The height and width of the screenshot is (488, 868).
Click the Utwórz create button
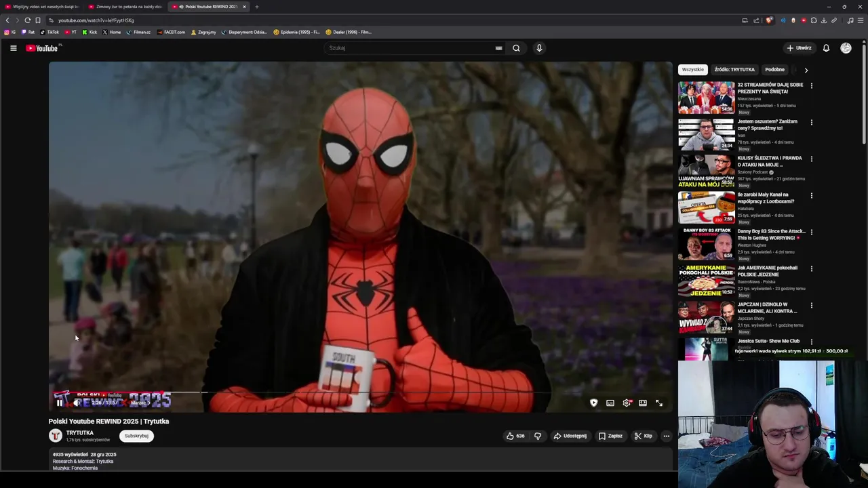(x=799, y=48)
